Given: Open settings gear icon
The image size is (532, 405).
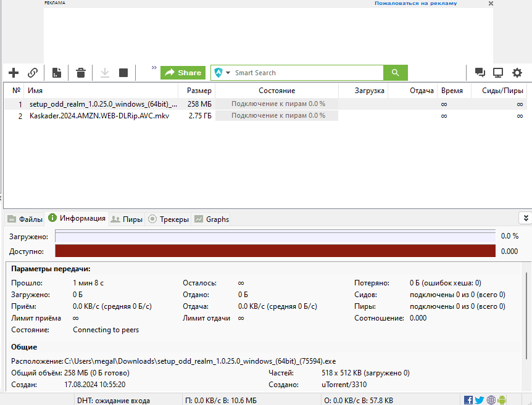Looking at the screenshot, I should tap(517, 73).
